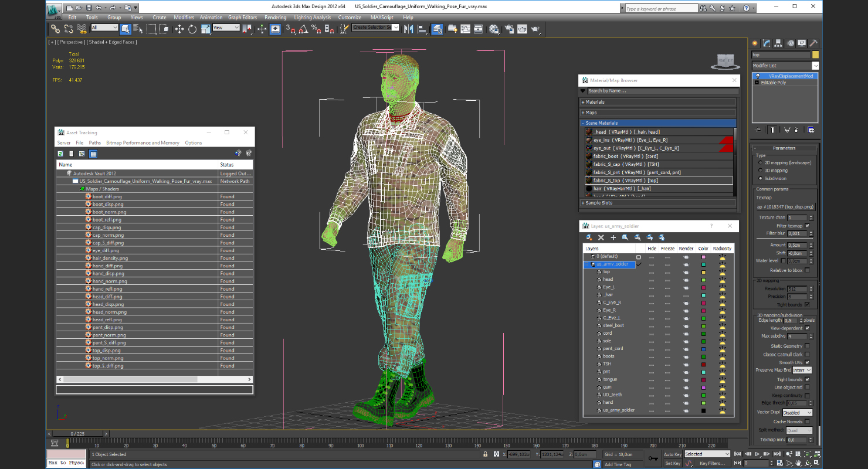Click the Key Filters button
This screenshot has width=868, height=469.
(x=712, y=463)
